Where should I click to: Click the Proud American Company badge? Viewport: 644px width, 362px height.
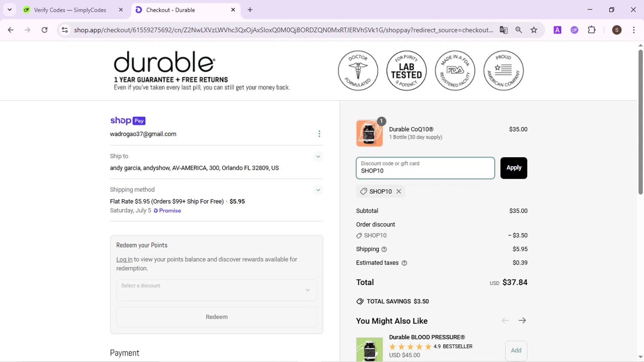point(504,70)
